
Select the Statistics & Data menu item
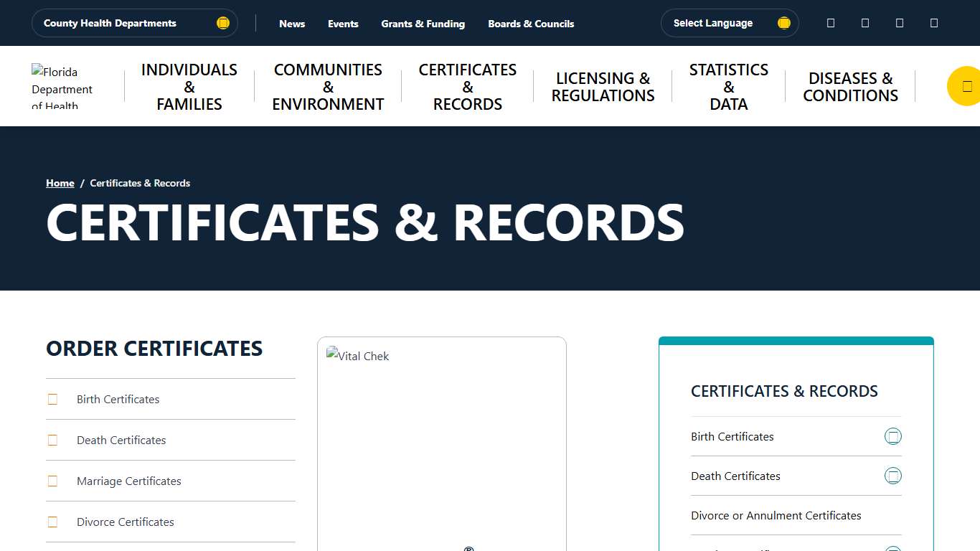tap(728, 86)
